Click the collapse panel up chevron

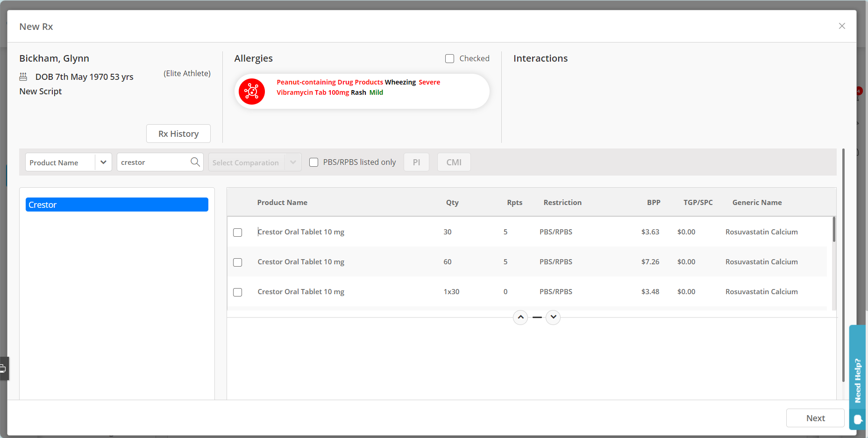pyautogui.click(x=520, y=317)
